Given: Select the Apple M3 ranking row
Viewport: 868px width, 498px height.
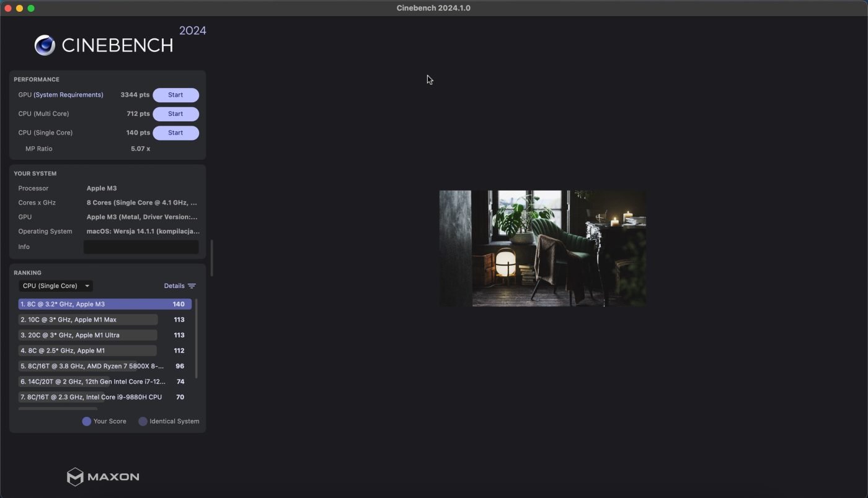Looking at the screenshot, I should [x=105, y=304].
